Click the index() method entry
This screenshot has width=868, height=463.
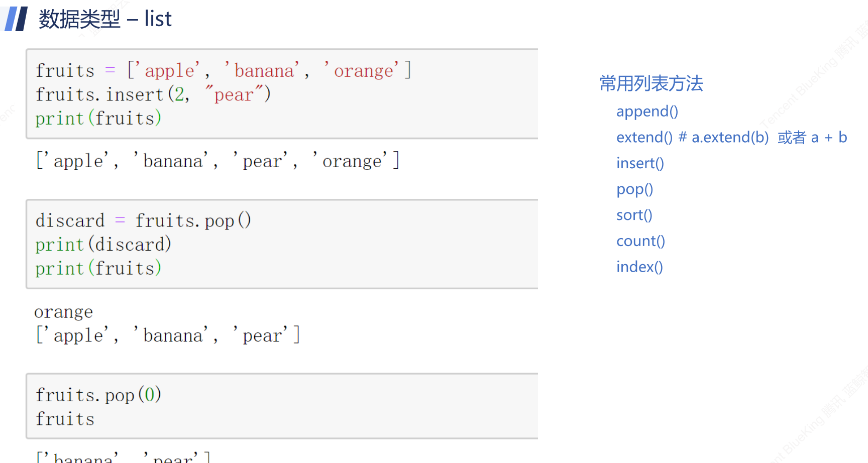639,267
